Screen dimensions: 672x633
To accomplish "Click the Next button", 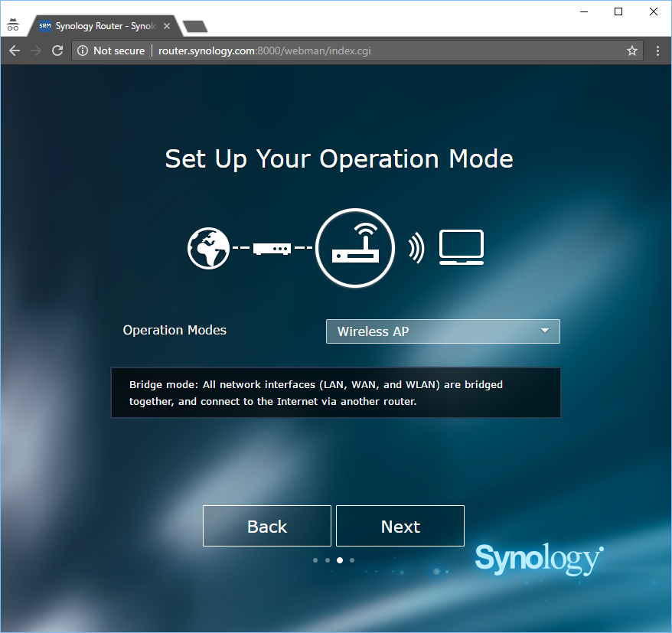I will click(x=400, y=526).
